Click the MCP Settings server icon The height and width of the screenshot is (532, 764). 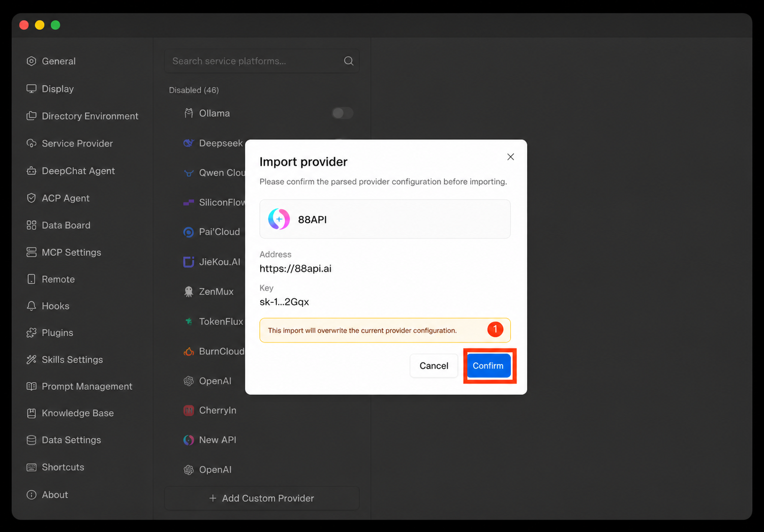point(32,252)
